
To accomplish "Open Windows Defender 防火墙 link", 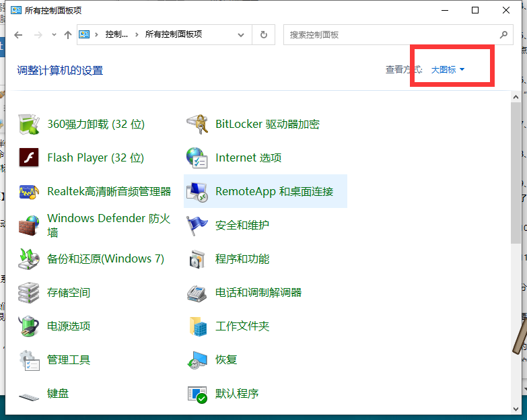I will [x=108, y=225].
